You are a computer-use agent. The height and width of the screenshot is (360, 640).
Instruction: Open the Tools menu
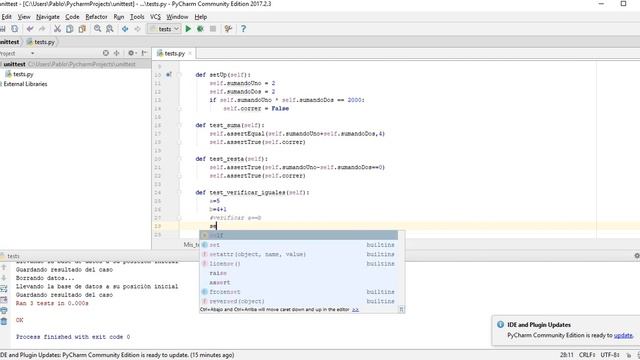[x=137, y=17]
